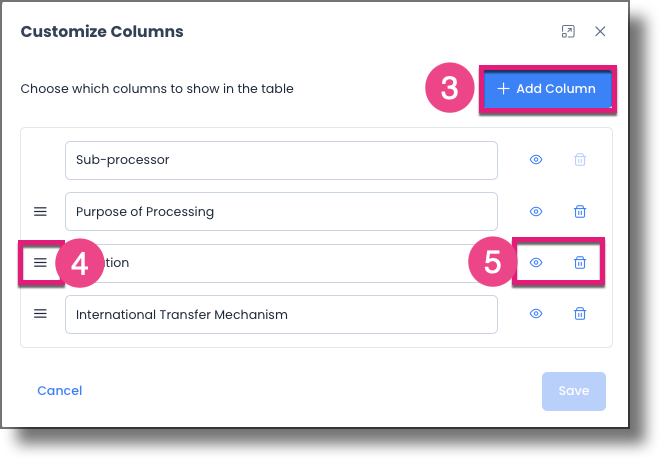Click the International Transfer Mechanism text field
661x460 pixels.
281,314
